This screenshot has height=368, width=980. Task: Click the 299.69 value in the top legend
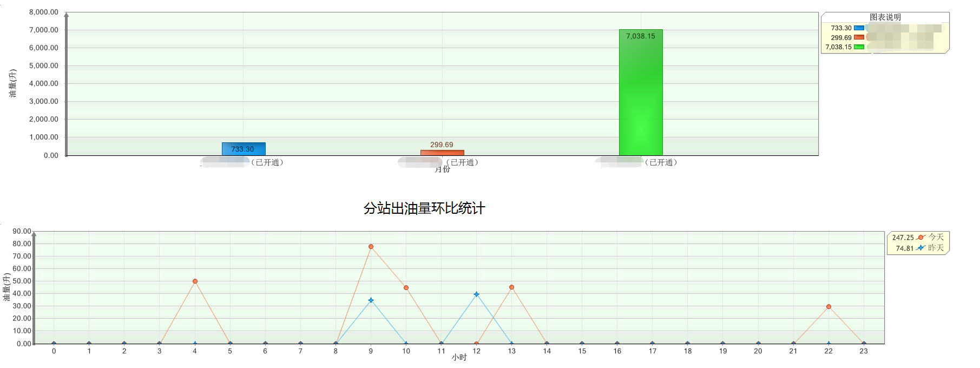[841, 38]
